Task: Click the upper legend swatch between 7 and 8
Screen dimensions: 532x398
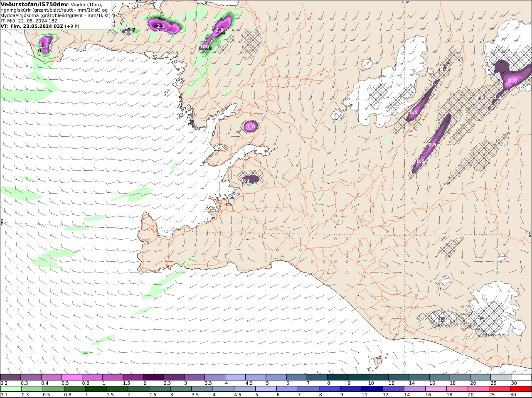Action: [317, 377]
